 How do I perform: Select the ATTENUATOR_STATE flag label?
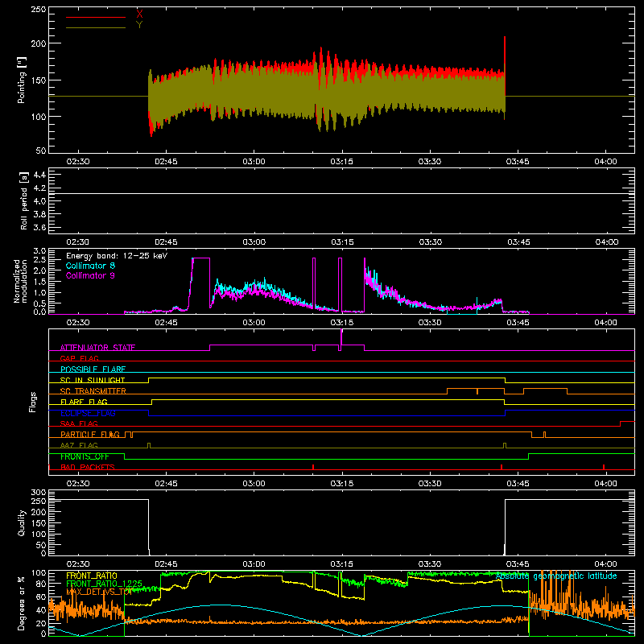coord(97,348)
